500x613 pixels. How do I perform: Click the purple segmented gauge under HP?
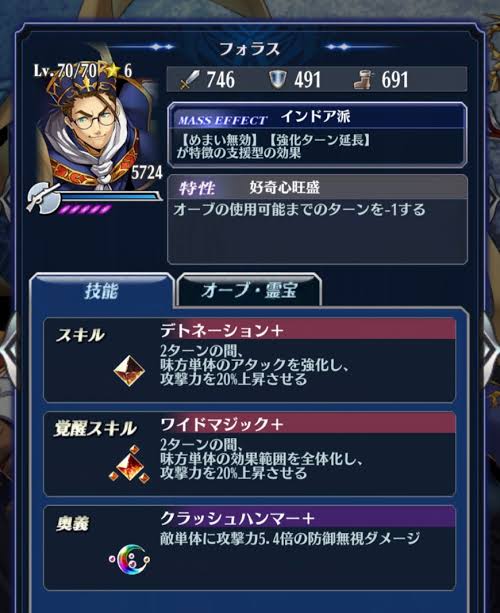click(x=84, y=210)
